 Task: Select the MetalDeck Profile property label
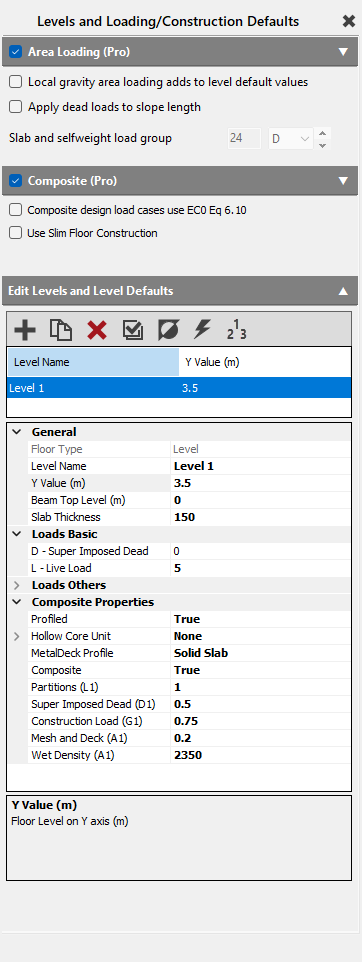pyautogui.click(x=72, y=653)
